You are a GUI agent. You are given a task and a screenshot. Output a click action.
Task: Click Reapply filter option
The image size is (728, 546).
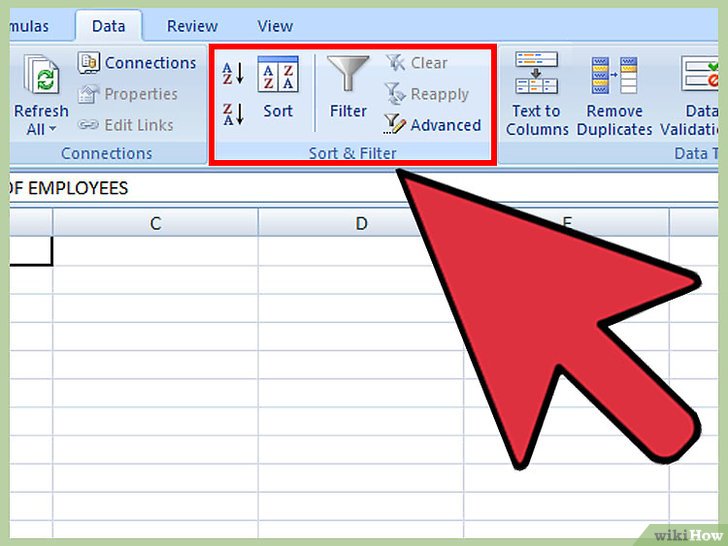pyautogui.click(x=427, y=94)
